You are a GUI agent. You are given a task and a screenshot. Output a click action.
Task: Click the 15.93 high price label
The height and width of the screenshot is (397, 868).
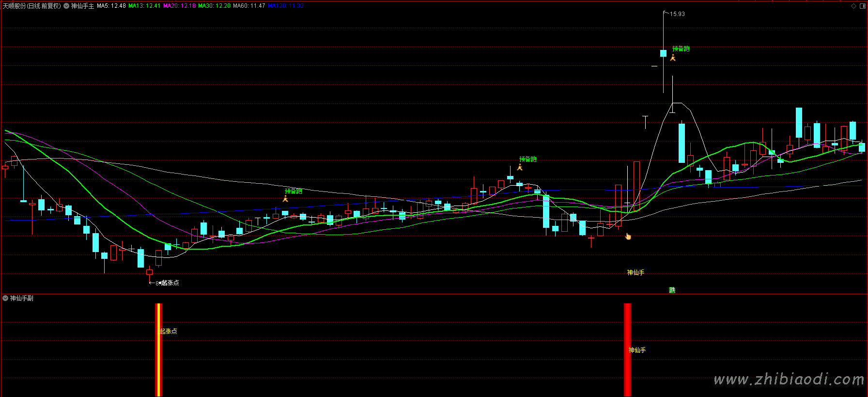pyautogui.click(x=677, y=14)
